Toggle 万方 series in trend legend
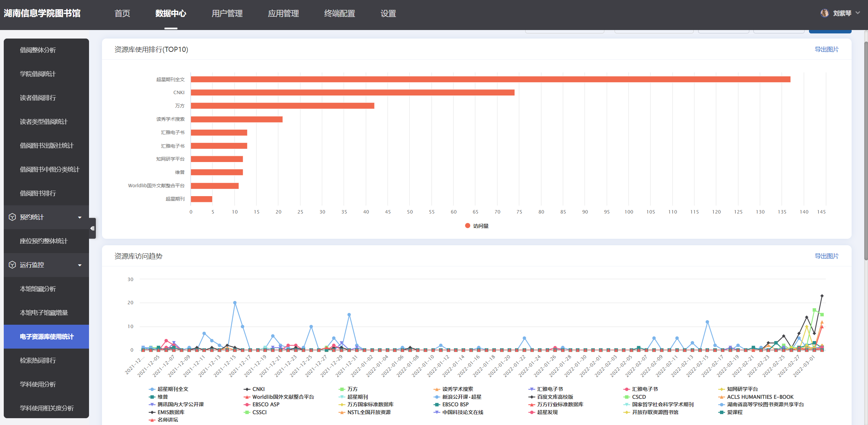The width and height of the screenshot is (868, 425). tap(352, 389)
